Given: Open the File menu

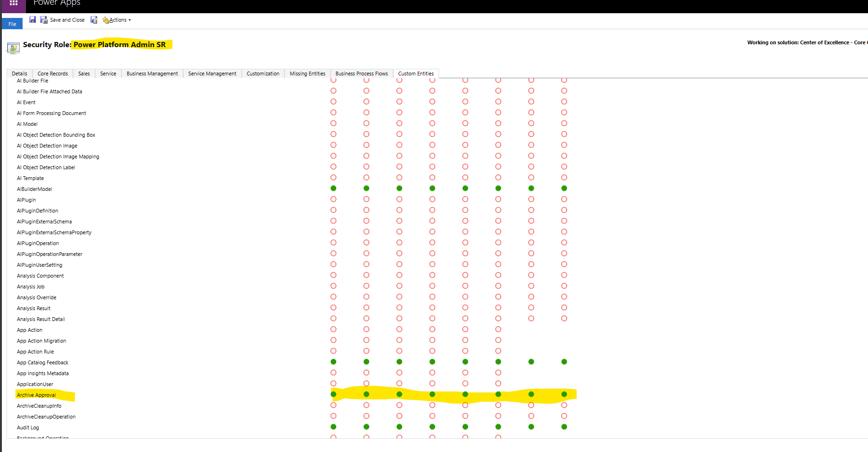Looking at the screenshot, I should pos(11,23).
